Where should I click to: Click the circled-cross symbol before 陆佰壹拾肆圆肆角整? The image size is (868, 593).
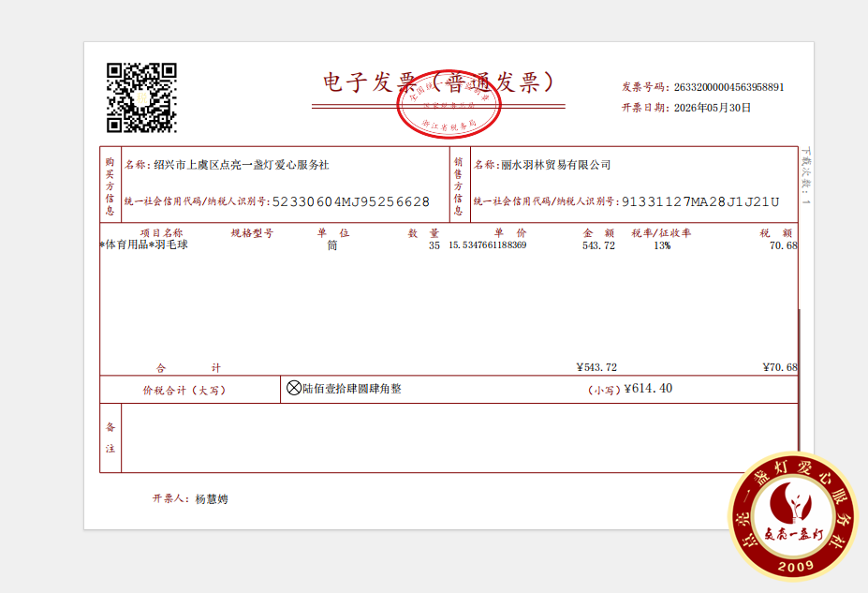(x=294, y=388)
